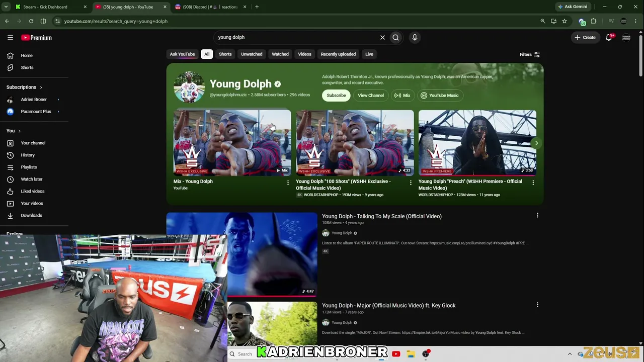
Task: Open Your videos in the sidebar
Action: coord(32,203)
